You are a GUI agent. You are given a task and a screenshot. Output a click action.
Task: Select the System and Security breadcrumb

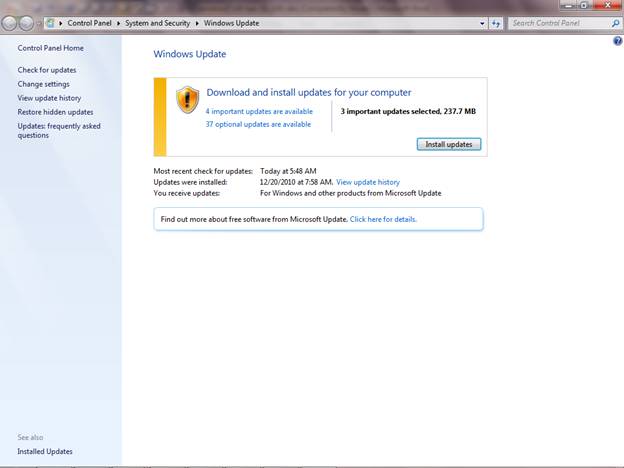[x=157, y=23]
